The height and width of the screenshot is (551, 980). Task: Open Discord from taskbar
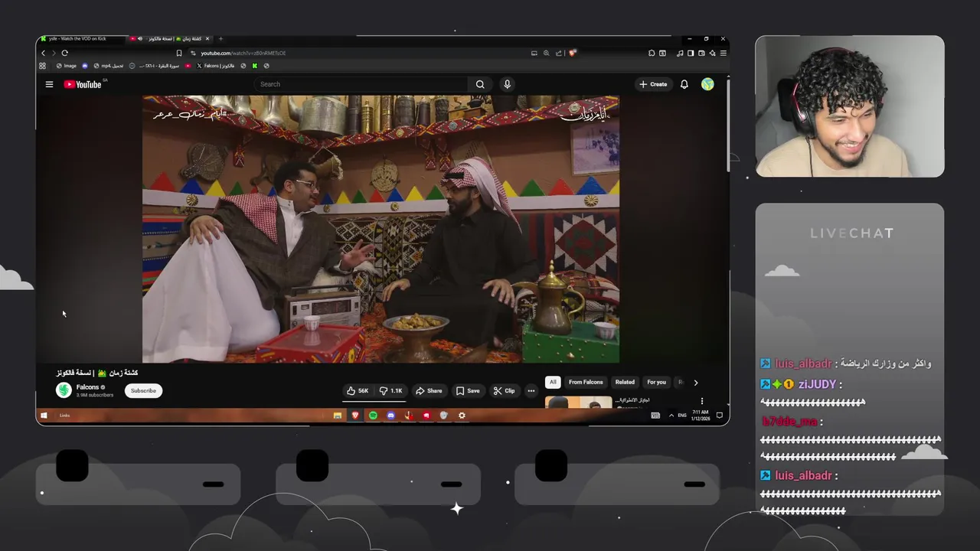[x=390, y=416]
